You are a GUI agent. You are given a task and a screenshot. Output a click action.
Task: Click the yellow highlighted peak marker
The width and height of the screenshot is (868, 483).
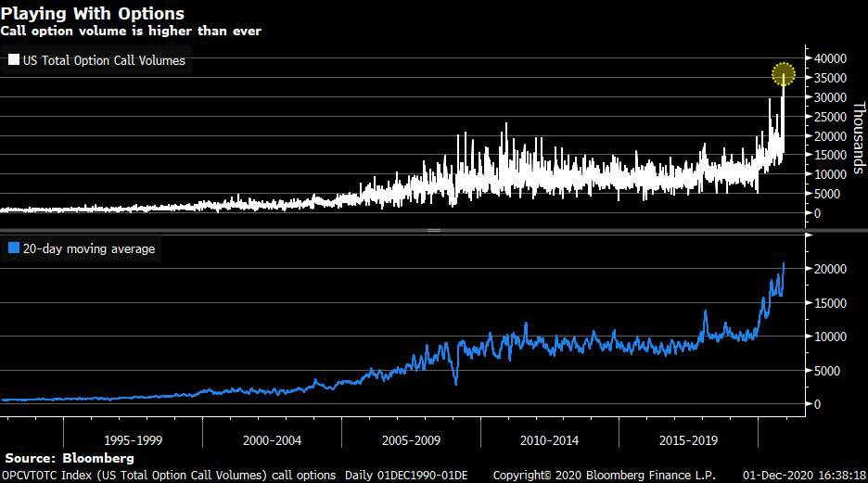[x=784, y=75]
